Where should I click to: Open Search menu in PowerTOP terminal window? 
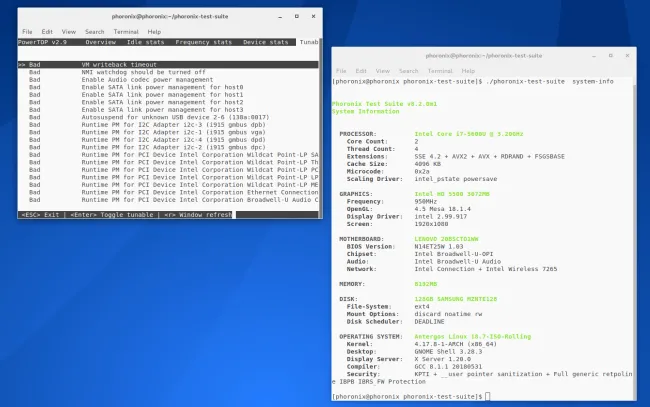click(95, 31)
